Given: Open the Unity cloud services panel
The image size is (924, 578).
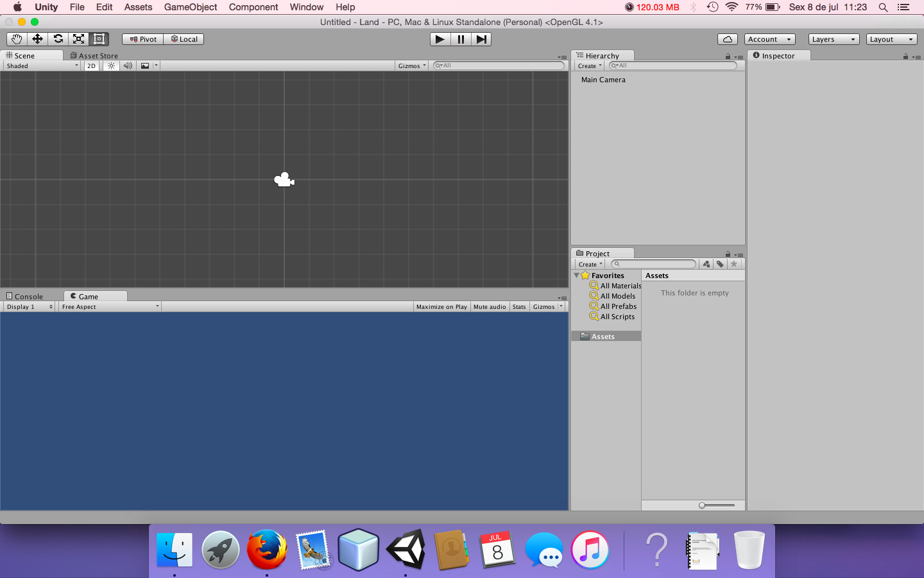Looking at the screenshot, I should tap(727, 39).
